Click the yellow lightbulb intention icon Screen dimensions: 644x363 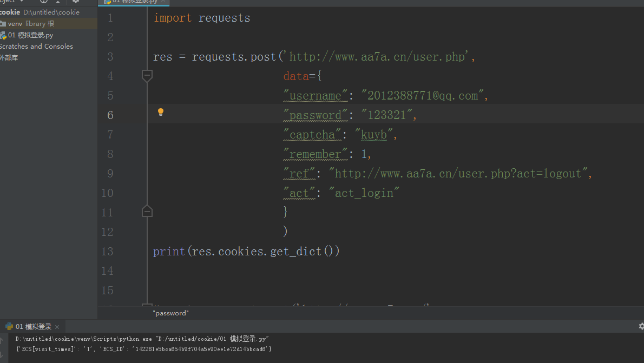[x=160, y=112]
